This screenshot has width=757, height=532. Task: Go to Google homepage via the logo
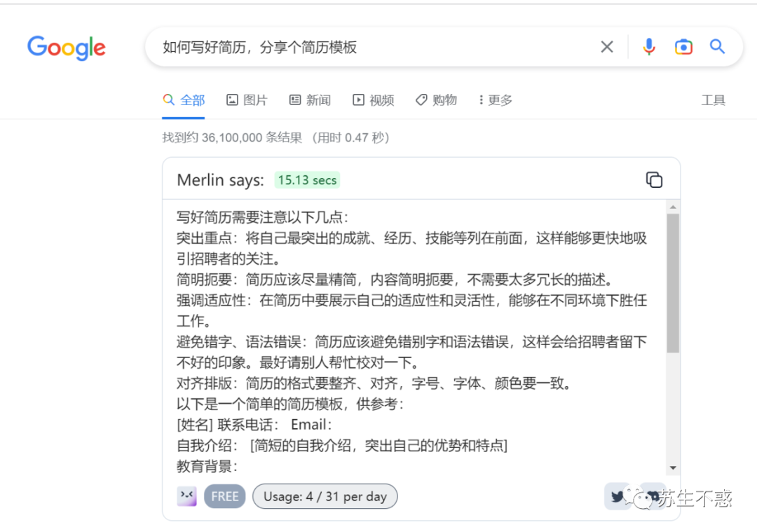67,48
